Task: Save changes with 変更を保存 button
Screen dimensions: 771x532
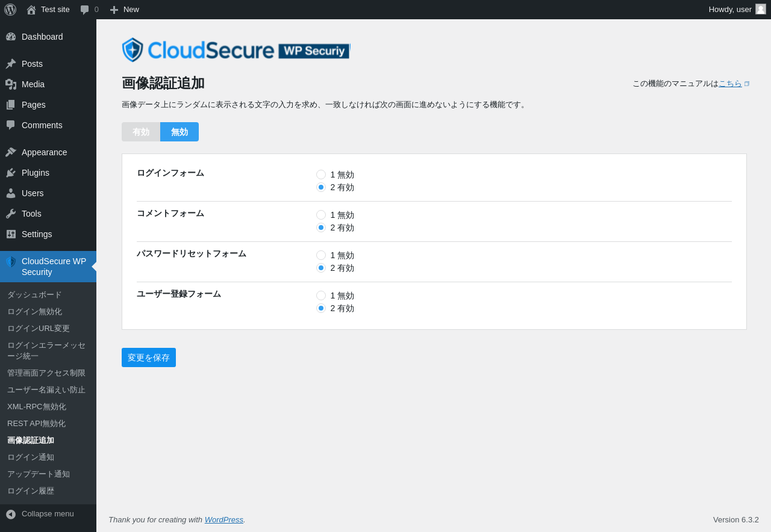Action: click(149, 357)
